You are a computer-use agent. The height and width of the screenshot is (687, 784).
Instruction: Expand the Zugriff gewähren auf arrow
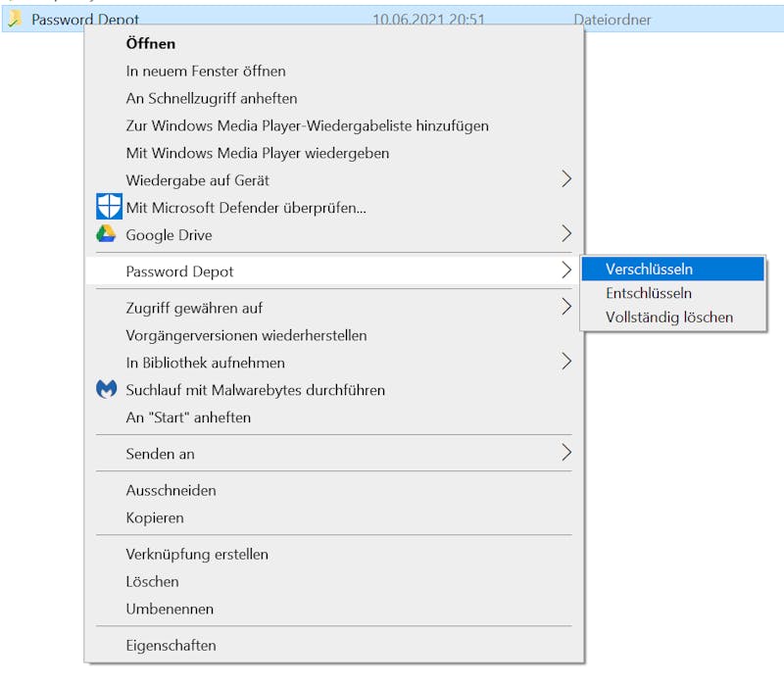[x=566, y=307]
